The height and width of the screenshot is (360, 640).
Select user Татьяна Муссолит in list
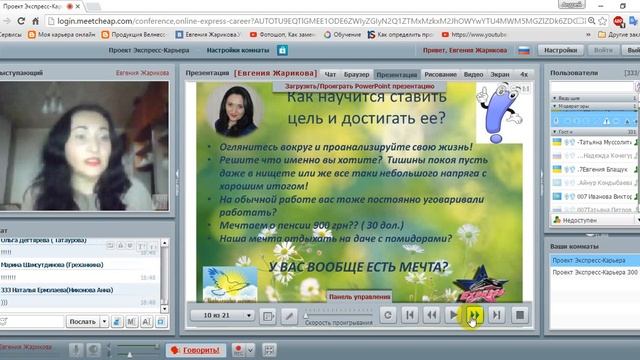pyautogui.click(x=593, y=142)
